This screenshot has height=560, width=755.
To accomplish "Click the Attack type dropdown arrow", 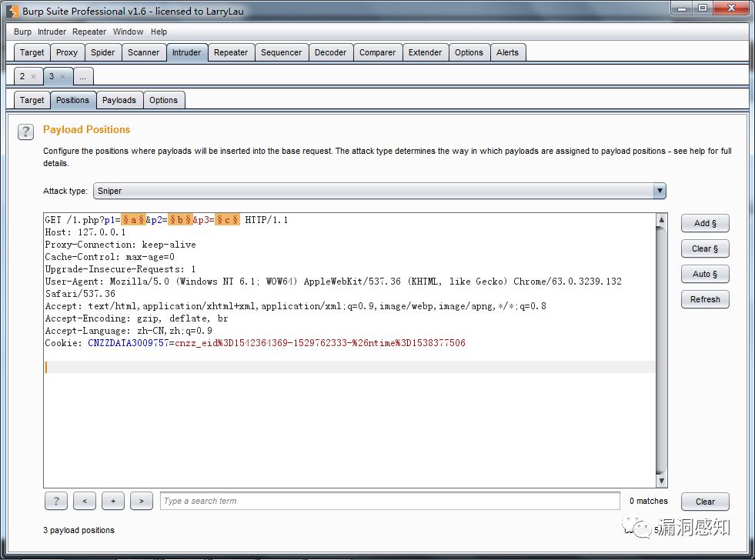I will coord(659,191).
